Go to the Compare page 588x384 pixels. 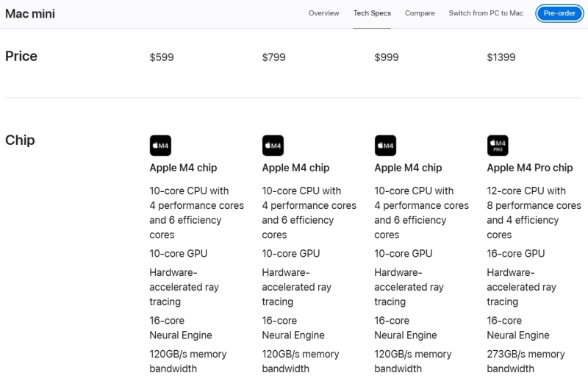coord(420,13)
